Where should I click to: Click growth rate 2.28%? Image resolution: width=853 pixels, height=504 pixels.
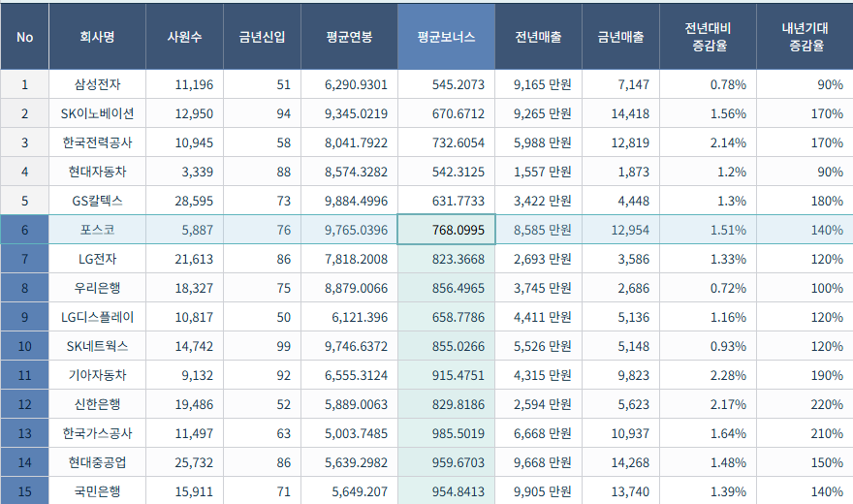coord(708,375)
